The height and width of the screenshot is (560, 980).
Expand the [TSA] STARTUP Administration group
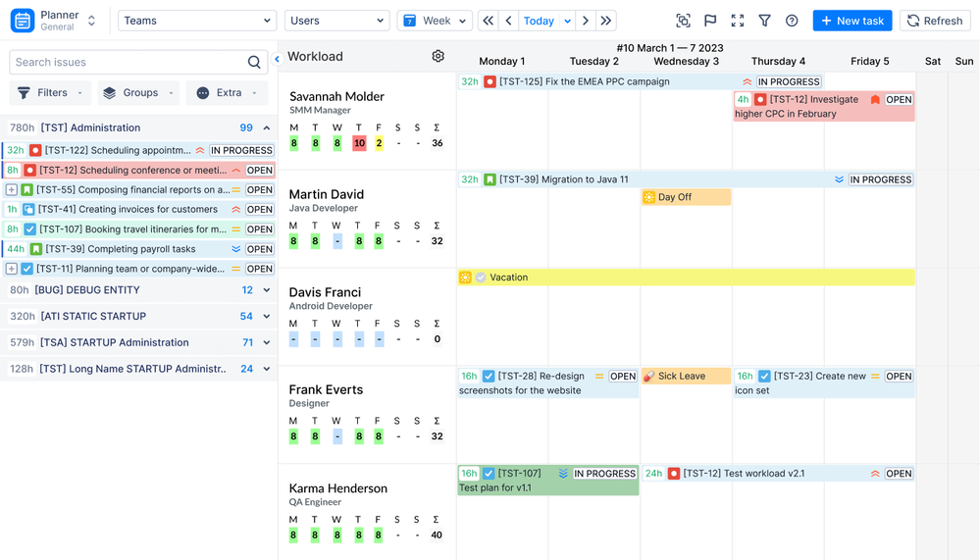tap(267, 342)
